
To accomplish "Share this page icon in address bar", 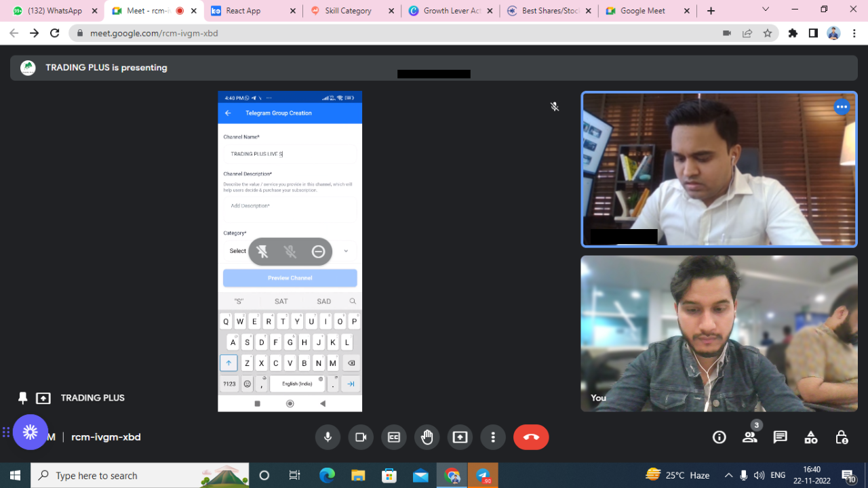I will [x=747, y=33].
